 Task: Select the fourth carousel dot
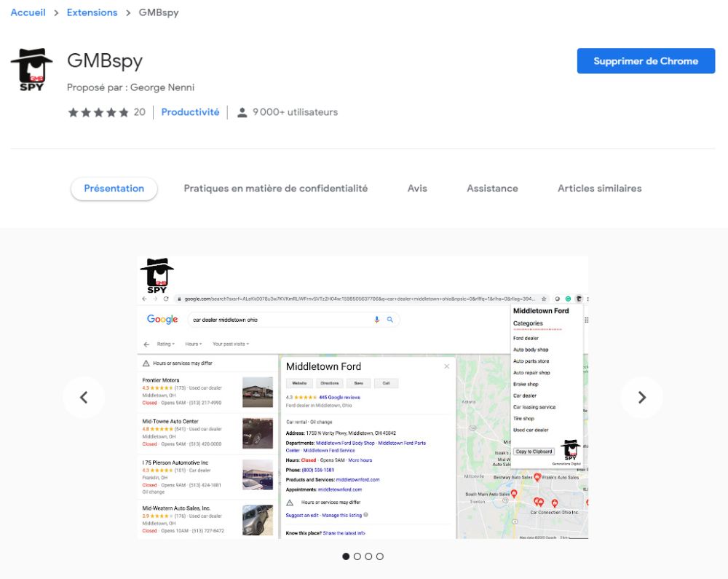(x=380, y=556)
